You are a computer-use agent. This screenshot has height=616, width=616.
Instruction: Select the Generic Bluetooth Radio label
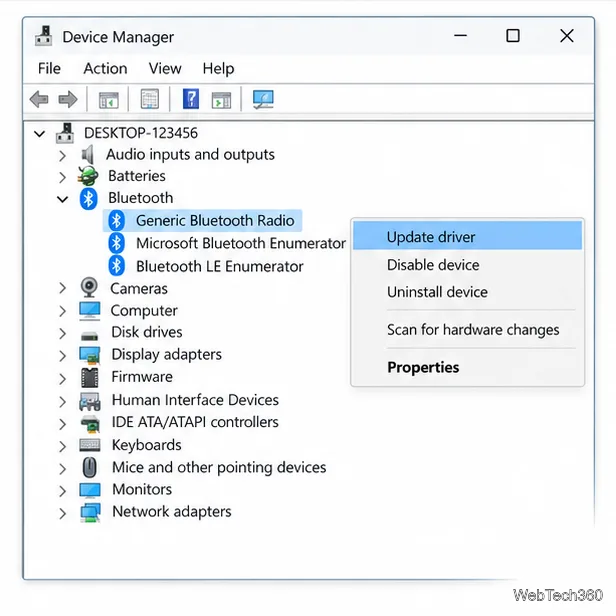(215, 220)
